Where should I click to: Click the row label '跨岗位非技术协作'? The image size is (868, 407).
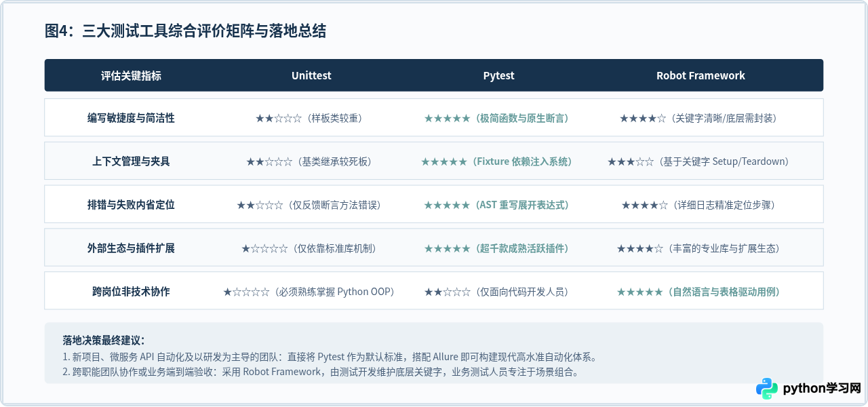point(131,292)
